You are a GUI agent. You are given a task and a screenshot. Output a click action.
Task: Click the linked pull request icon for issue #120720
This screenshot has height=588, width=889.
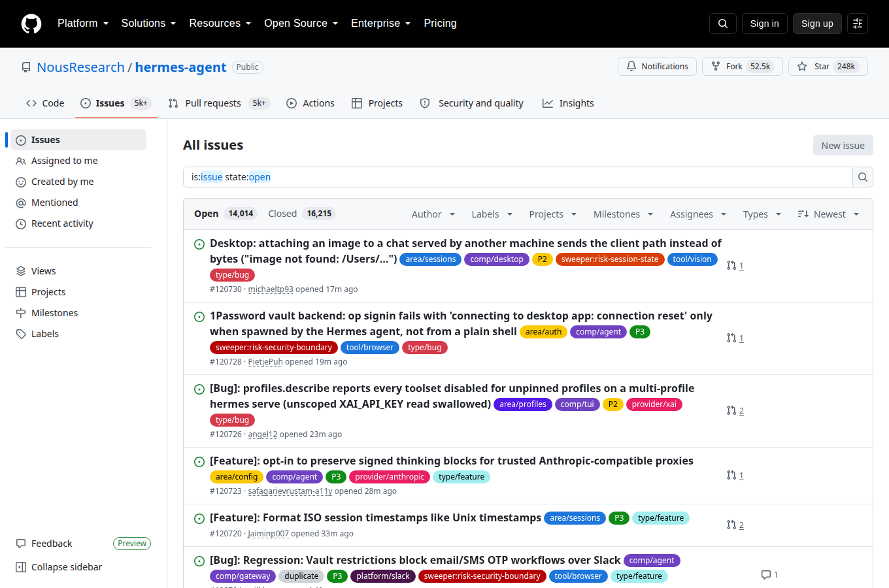point(731,525)
